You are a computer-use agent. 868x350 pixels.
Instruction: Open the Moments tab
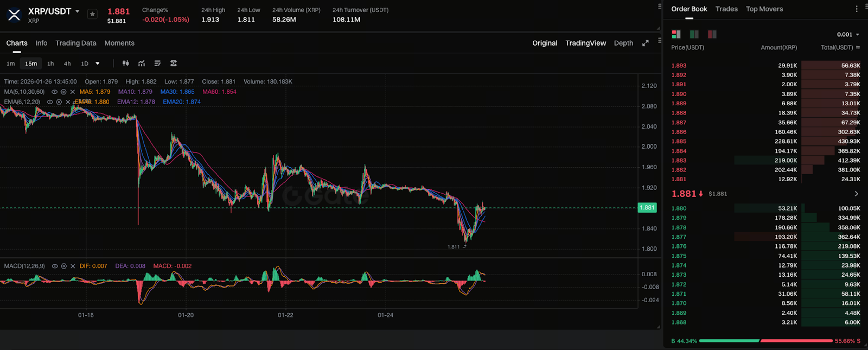pyautogui.click(x=119, y=43)
